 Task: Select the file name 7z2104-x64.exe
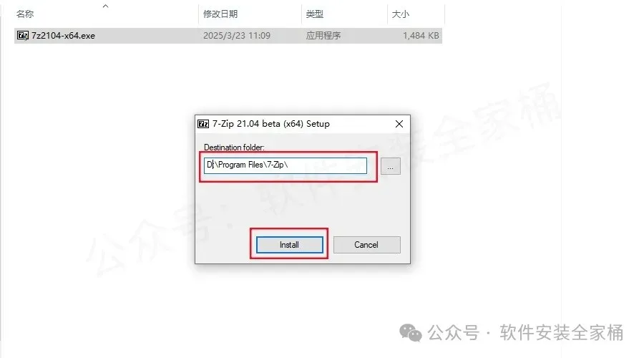tap(63, 36)
